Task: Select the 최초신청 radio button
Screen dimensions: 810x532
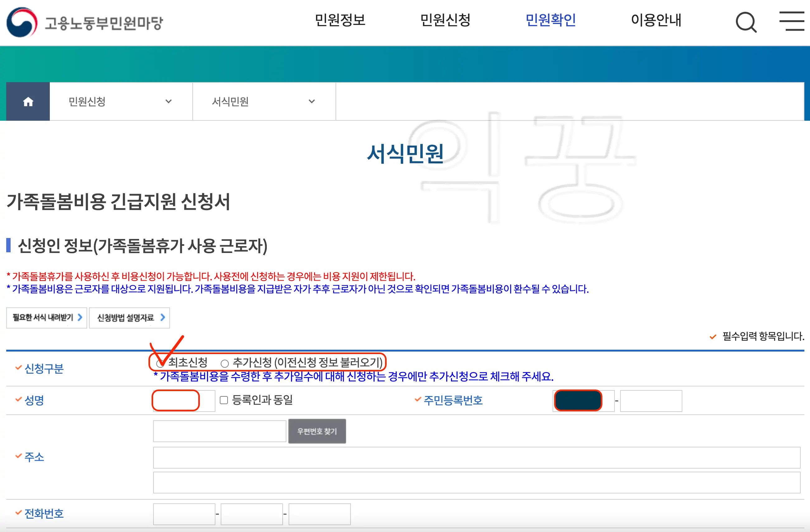Action: tap(160, 364)
